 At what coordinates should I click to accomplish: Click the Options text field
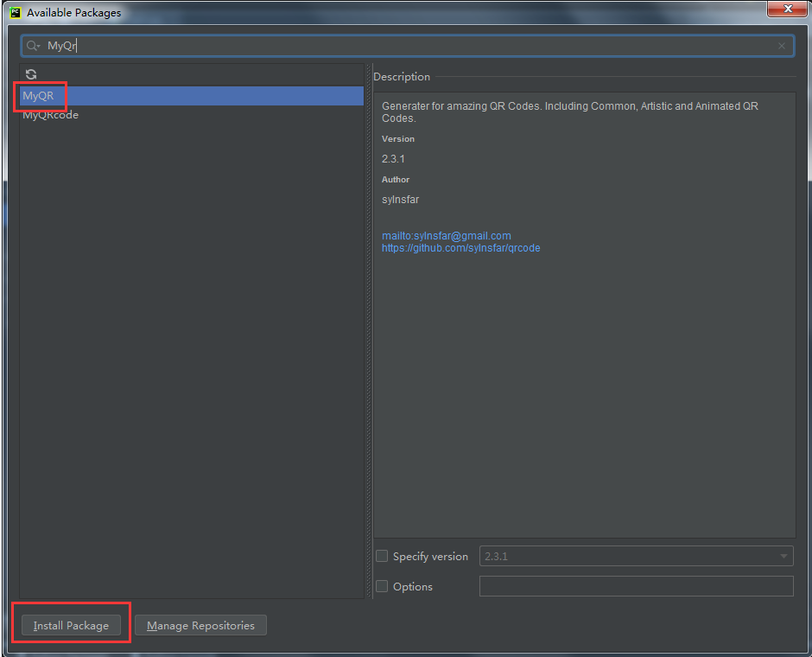[x=636, y=587]
